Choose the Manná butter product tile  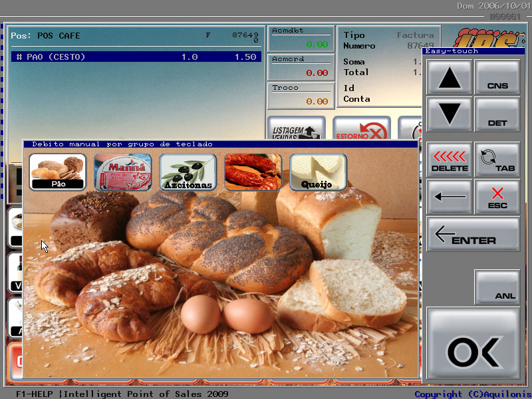(122, 172)
